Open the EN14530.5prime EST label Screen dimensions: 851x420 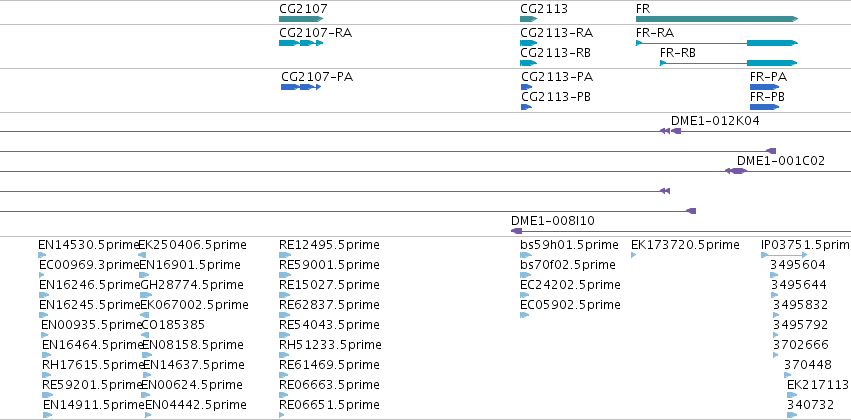89,245
